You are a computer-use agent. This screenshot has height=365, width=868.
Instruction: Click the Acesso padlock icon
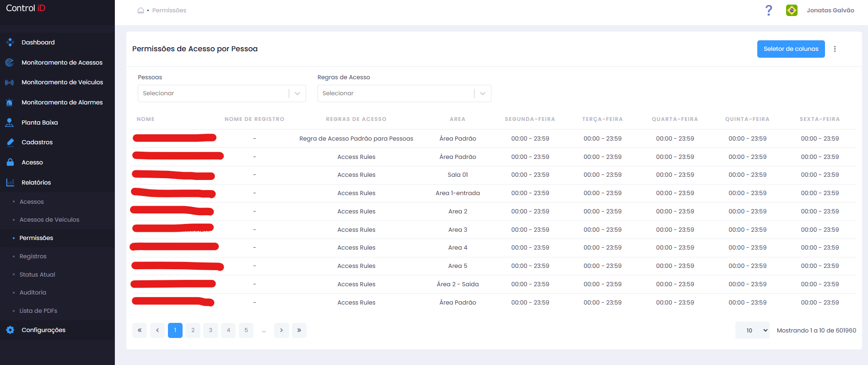pos(10,162)
